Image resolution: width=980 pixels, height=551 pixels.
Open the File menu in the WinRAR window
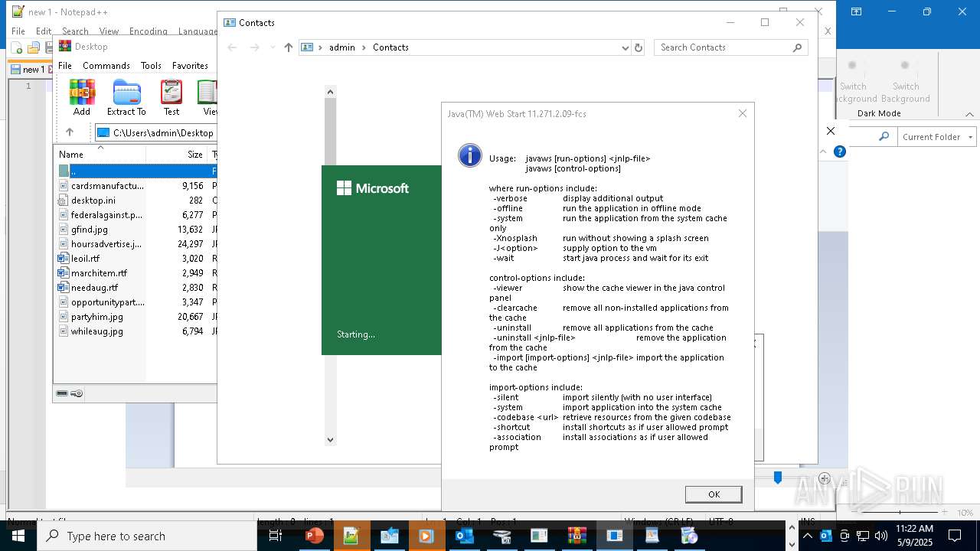click(65, 66)
